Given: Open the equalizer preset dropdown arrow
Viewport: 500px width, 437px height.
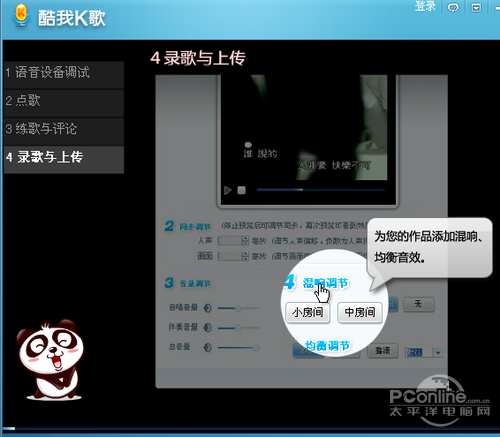Looking at the screenshot, I should coord(438,352).
